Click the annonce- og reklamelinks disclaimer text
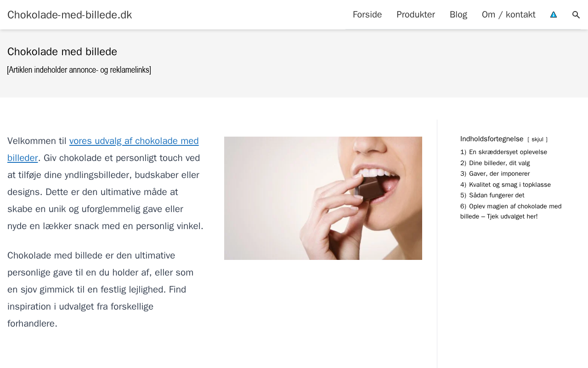 tap(79, 70)
